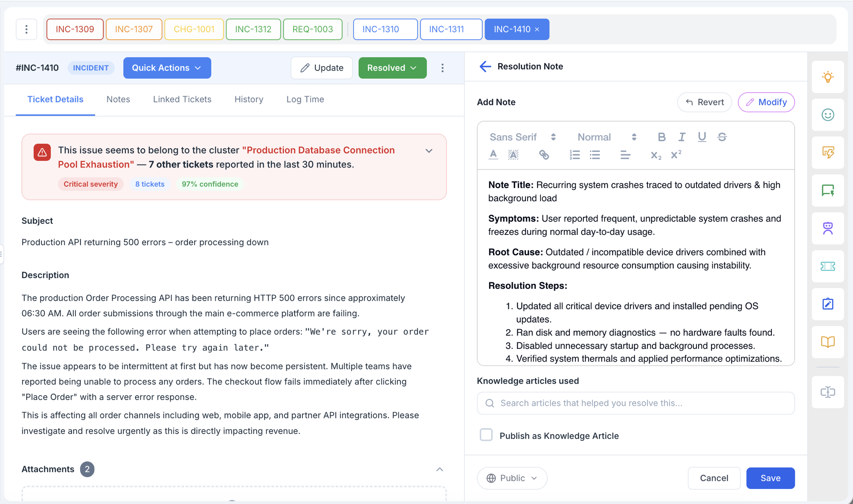Image resolution: width=853 pixels, height=504 pixels.
Task: Click the 97% confidence badge
Action: [210, 184]
